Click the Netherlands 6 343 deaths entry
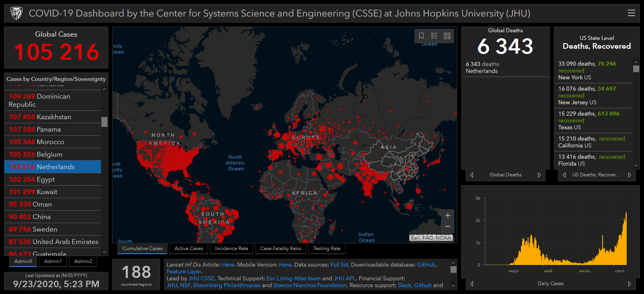Screen dimensions: 644x294 coord(505,67)
